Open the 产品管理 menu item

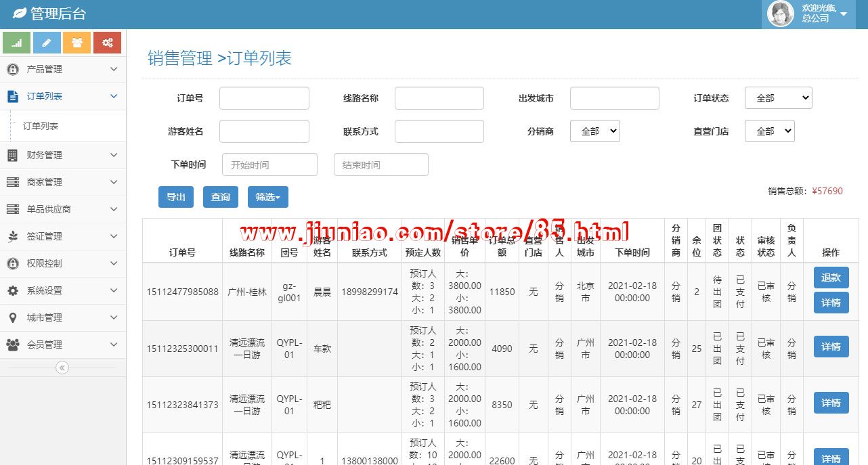click(x=63, y=69)
